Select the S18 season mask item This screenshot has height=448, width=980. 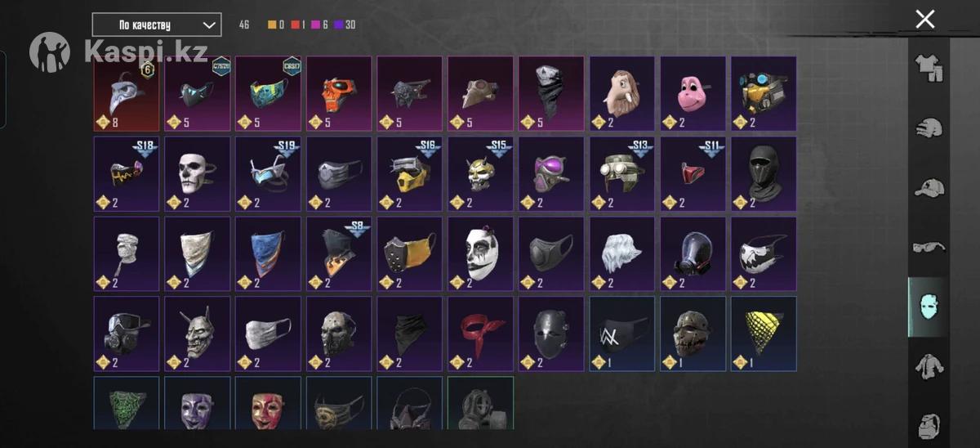127,173
